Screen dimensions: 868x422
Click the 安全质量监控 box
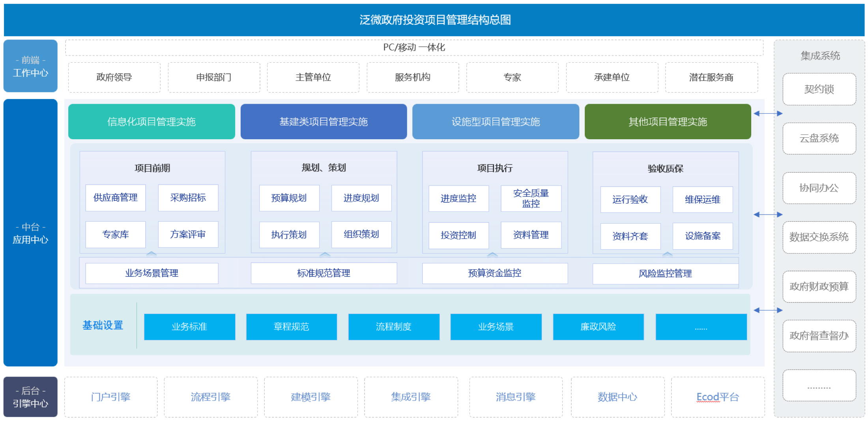tap(531, 198)
